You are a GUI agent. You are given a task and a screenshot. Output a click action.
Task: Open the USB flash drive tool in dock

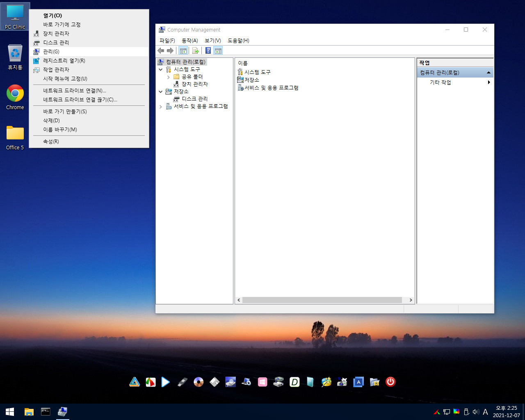[183, 382]
